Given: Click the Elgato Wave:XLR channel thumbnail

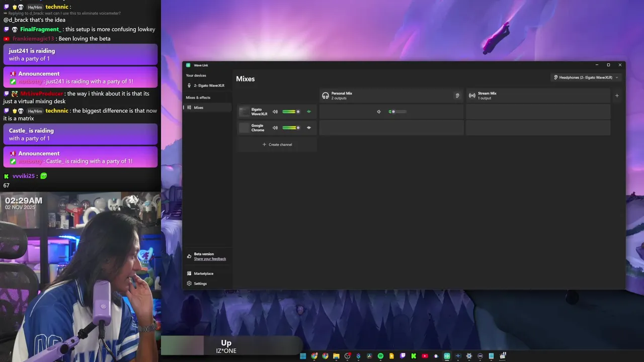Looking at the screenshot, I should 244,112.
